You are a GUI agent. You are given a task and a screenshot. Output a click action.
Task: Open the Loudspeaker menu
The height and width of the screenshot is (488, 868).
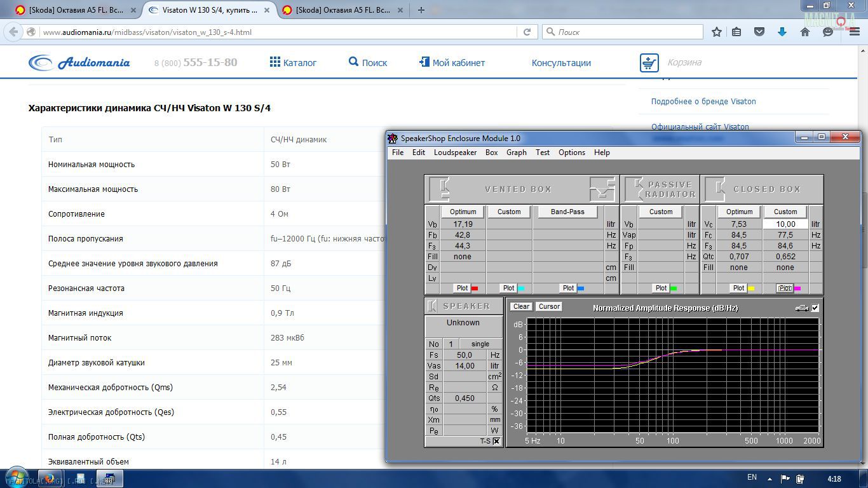point(455,152)
